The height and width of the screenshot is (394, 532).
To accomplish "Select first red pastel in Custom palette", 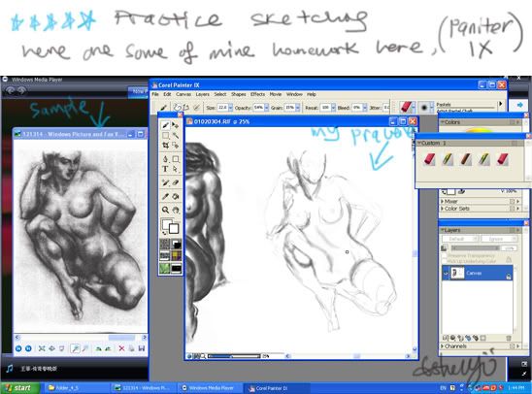I will 429,159.
